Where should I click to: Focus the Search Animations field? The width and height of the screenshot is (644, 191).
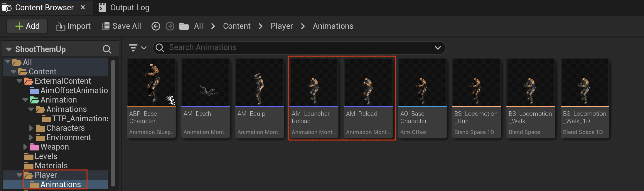[299, 48]
